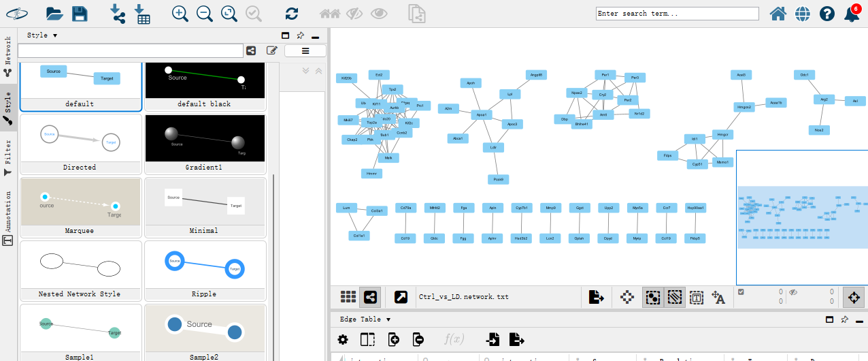Save the session with the floppy disk icon
868x361 pixels.
point(80,14)
